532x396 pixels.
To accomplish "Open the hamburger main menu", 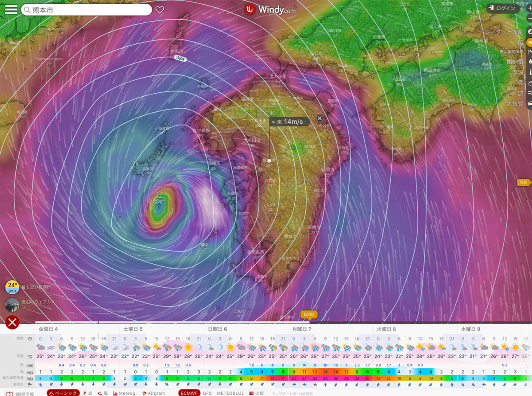I will pyautogui.click(x=11, y=9).
